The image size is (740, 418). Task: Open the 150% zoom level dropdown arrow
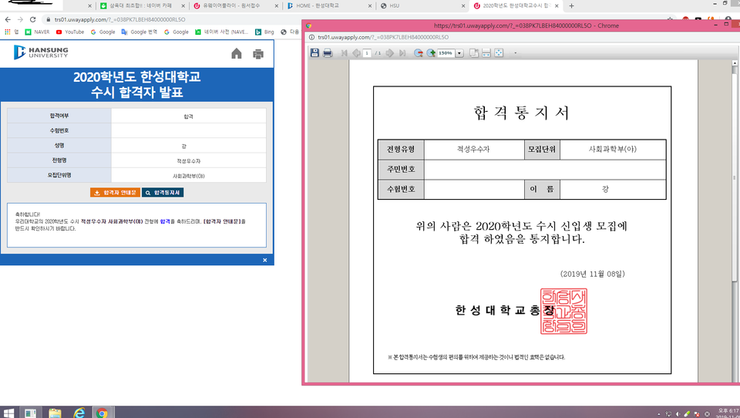(459, 53)
